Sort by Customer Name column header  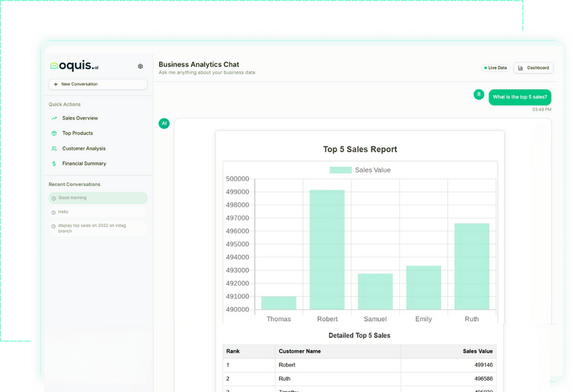[x=300, y=351]
